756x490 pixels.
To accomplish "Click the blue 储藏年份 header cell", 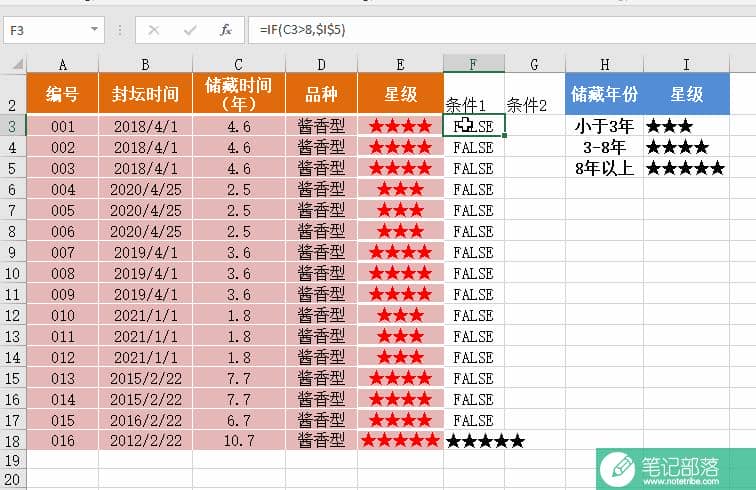I will 604,94.
